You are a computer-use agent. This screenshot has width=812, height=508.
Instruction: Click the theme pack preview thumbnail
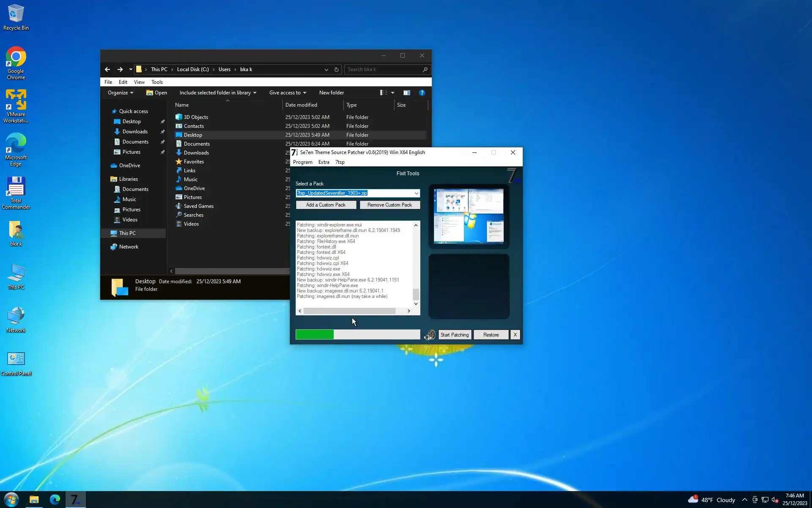coord(469,216)
